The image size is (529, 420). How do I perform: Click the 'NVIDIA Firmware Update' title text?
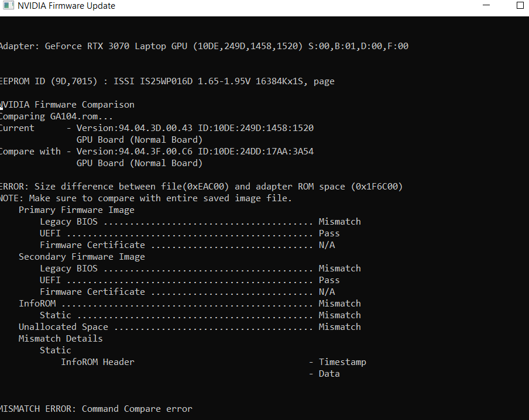[67, 6]
